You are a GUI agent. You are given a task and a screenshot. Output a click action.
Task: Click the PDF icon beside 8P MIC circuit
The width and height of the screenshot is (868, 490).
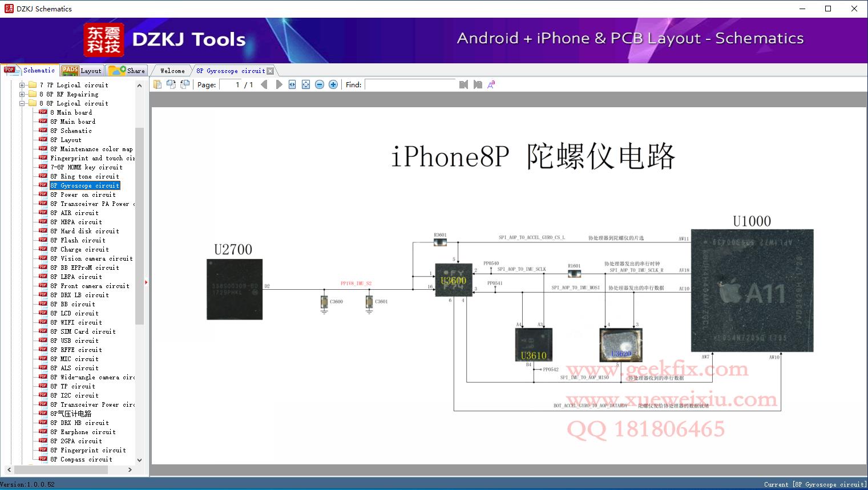(x=43, y=358)
